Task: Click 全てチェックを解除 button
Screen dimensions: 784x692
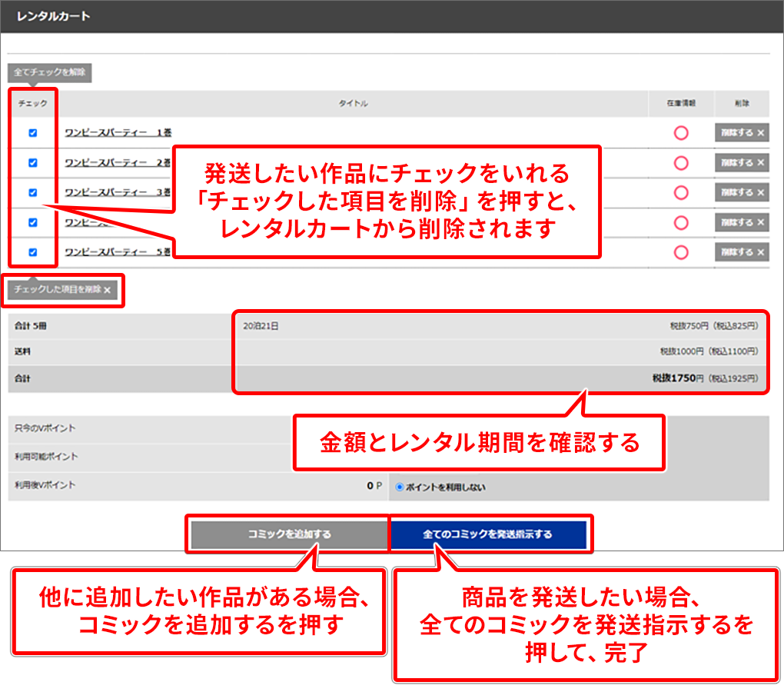Action: 50,73
